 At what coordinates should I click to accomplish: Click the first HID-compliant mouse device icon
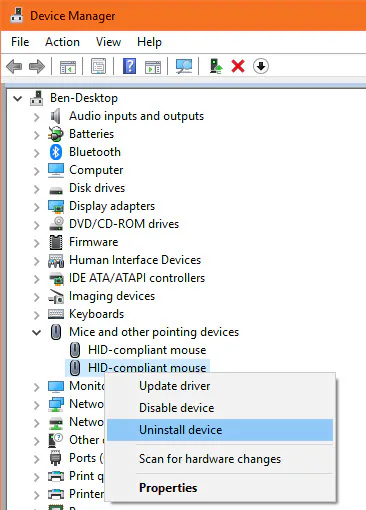[75, 350]
